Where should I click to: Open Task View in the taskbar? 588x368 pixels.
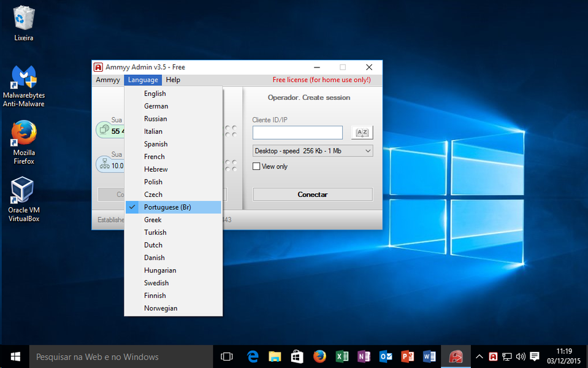click(227, 356)
